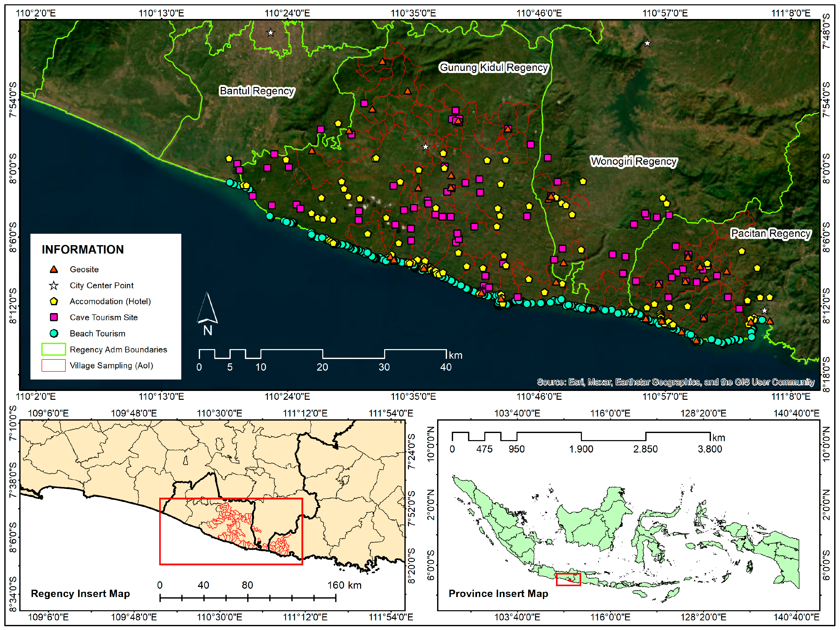Click the 128°20'0"E label above province inset
The image size is (840, 630).
click(x=703, y=413)
